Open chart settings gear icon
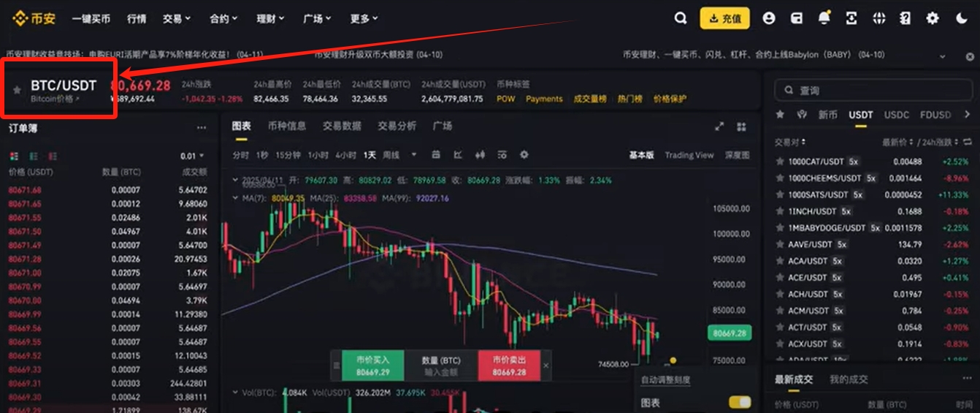Image resolution: width=980 pixels, height=413 pixels. click(524, 155)
